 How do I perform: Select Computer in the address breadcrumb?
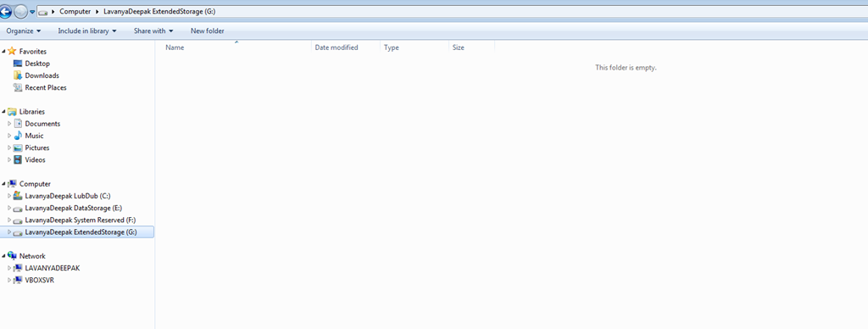tap(75, 12)
